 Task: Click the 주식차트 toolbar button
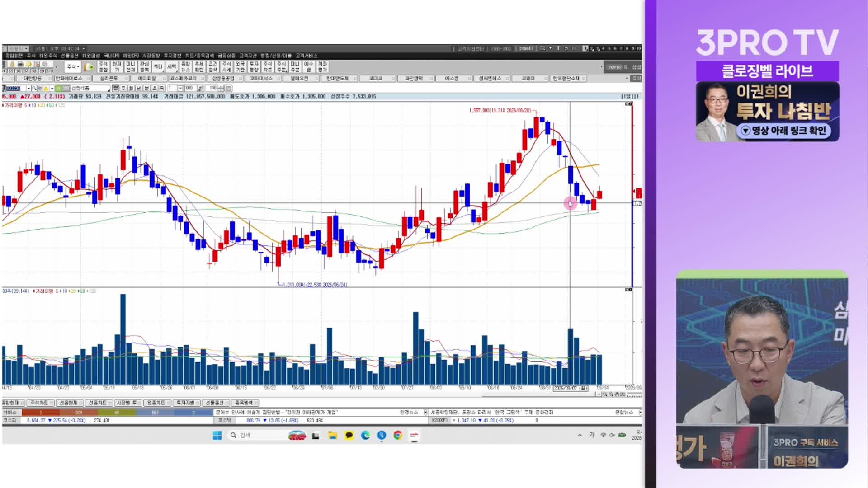click(268, 67)
